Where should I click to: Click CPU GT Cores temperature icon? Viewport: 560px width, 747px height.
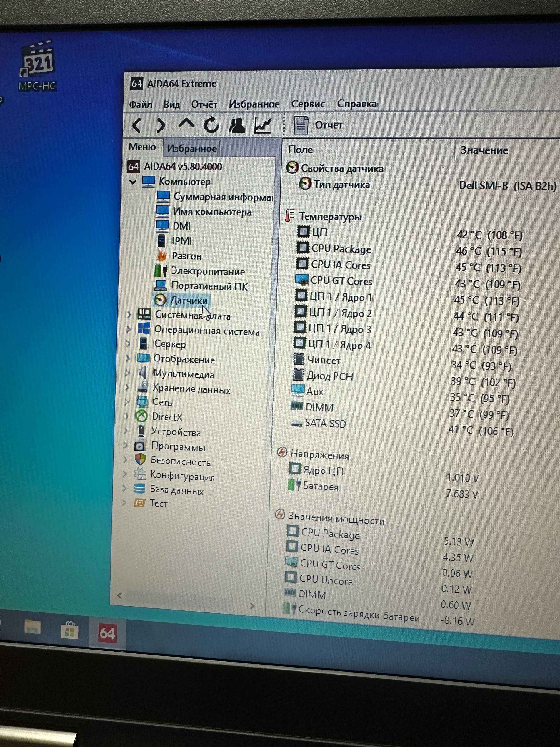[x=301, y=280]
